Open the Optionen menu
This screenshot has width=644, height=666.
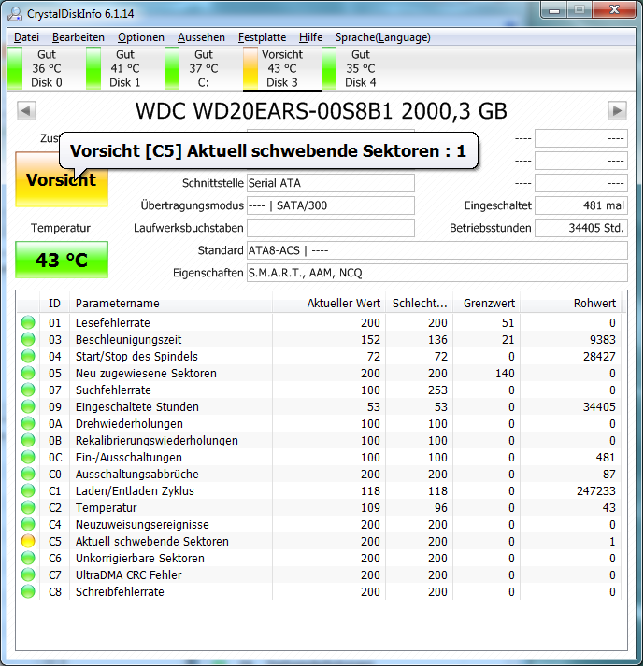pyautogui.click(x=141, y=37)
